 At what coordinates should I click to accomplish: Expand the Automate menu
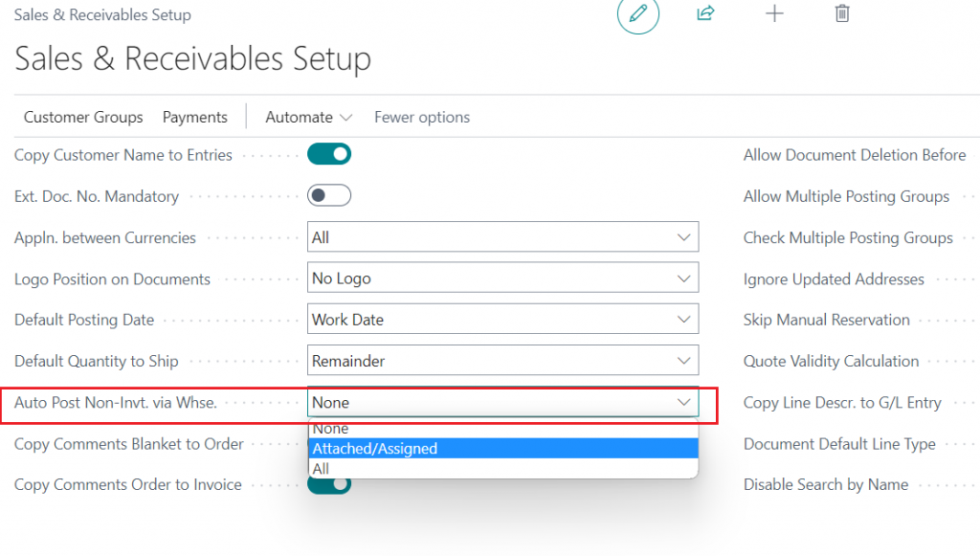pos(309,118)
